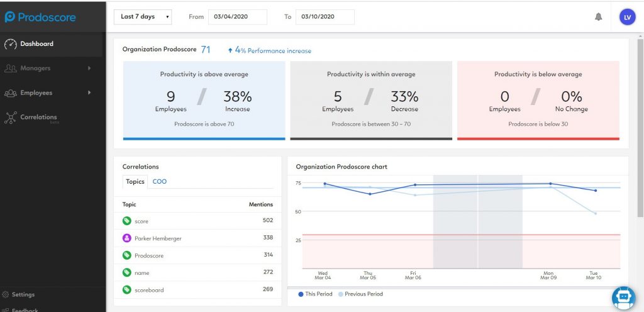Open the Last 7 days dropdown

143,17
